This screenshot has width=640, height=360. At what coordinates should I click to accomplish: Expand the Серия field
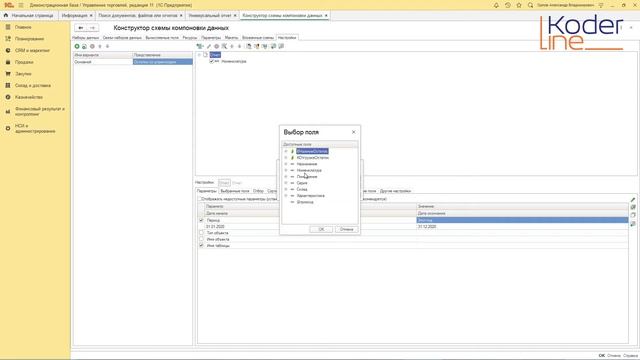coord(286,183)
